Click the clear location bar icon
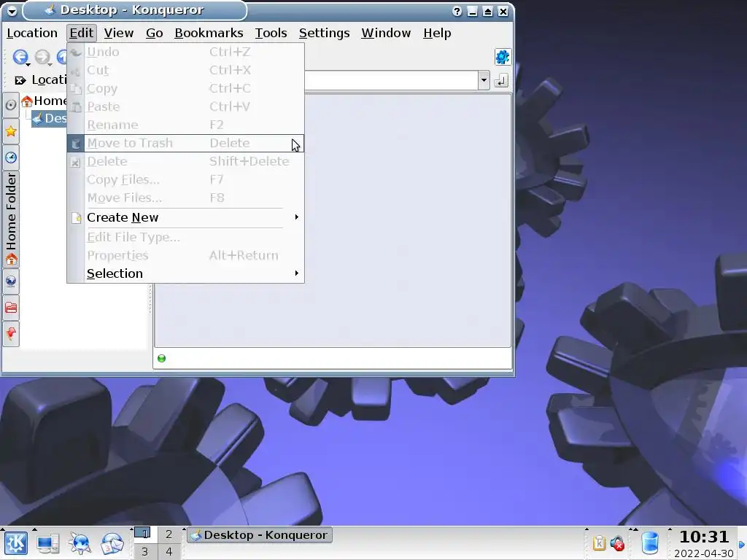Viewport: 747px width, 560px height. tap(20, 80)
